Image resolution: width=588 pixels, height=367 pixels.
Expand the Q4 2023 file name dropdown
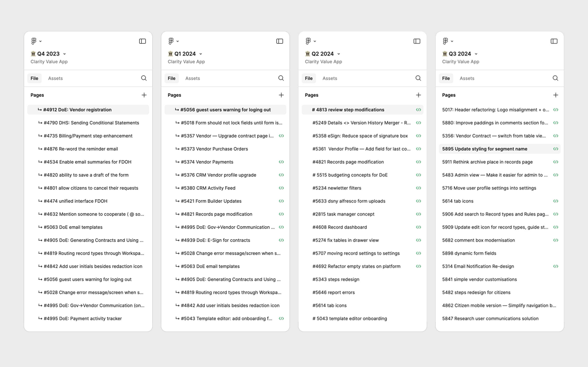(x=64, y=54)
